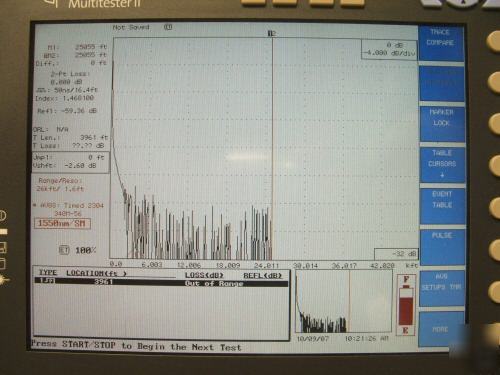Viewport: 500px width, 375px height.
Task: Click the Not Saved status text
Action: tap(131, 27)
